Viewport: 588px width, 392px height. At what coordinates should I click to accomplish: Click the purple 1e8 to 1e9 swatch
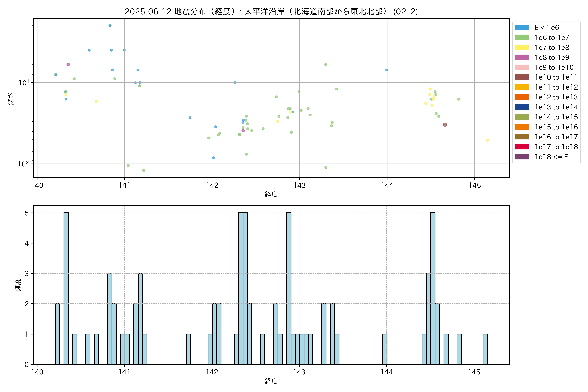pos(522,57)
